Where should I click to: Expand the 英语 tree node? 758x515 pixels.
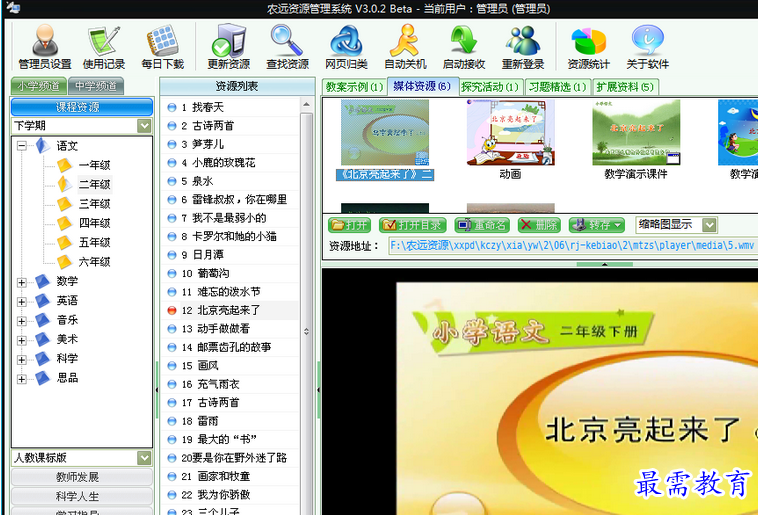click(x=22, y=302)
